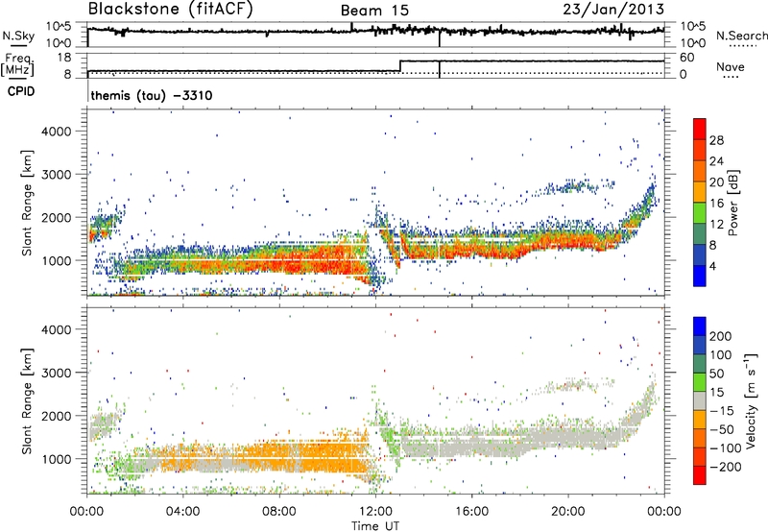
Task: Click the 04:00 time tick label
Action: pos(182,512)
